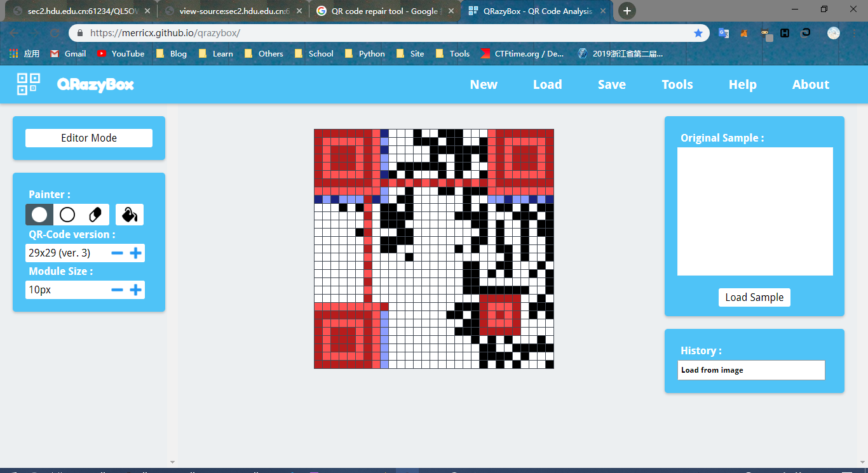The height and width of the screenshot is (473, 868).
Task: Open the School bookmark folder
Action: pos(314,54)
